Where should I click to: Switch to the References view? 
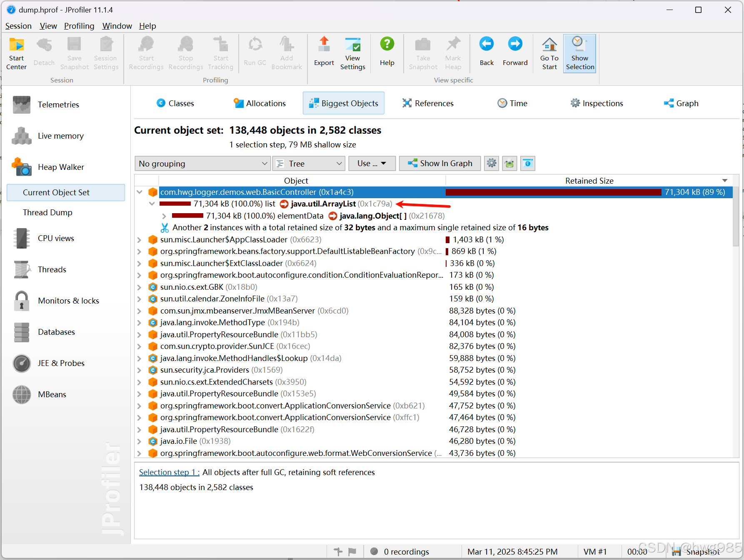[x=428, y=103]
